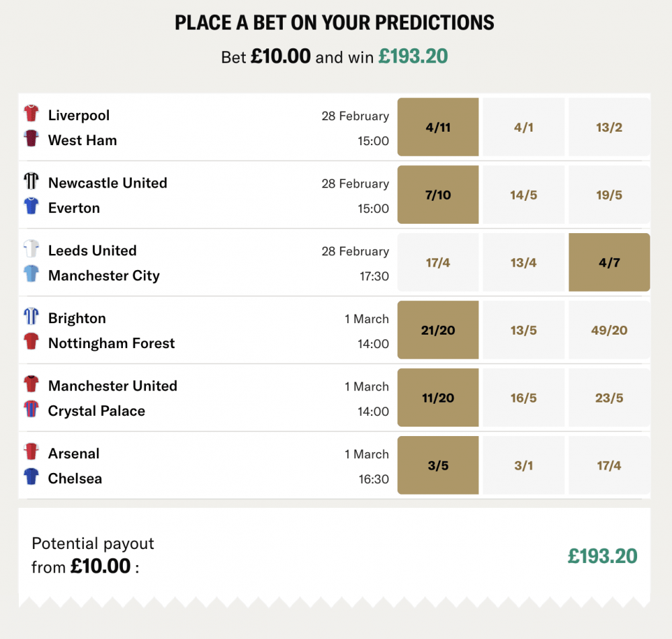672x639 pixels.
Task: Toggle the 21/20 Brighton odds selection
Action: 438,330
